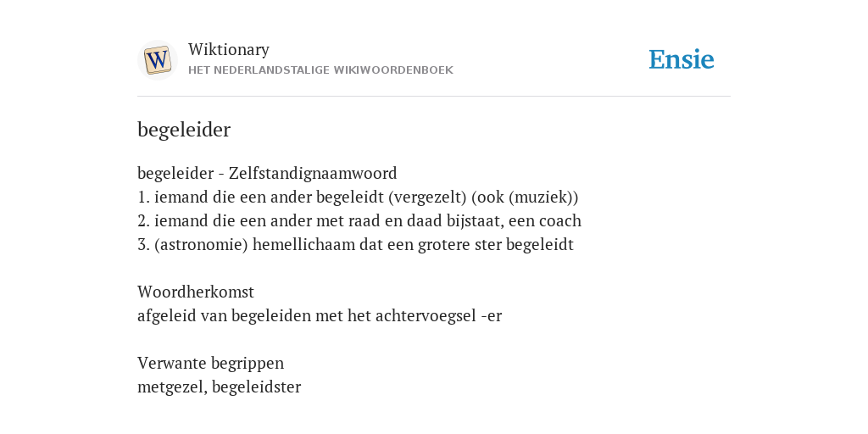Click '(astronomie)' in the third definition
The width and height of the screenshot is (868, 434).
click(201, 245)
